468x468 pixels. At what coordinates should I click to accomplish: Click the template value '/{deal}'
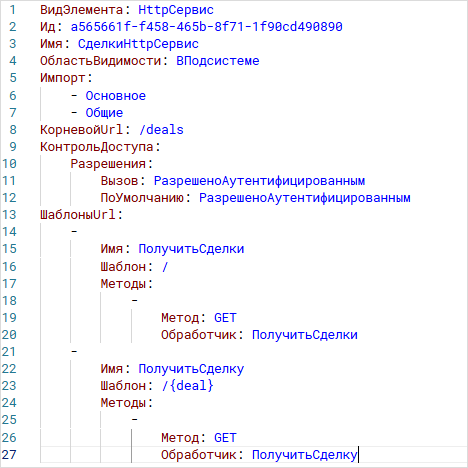[188, 386]
